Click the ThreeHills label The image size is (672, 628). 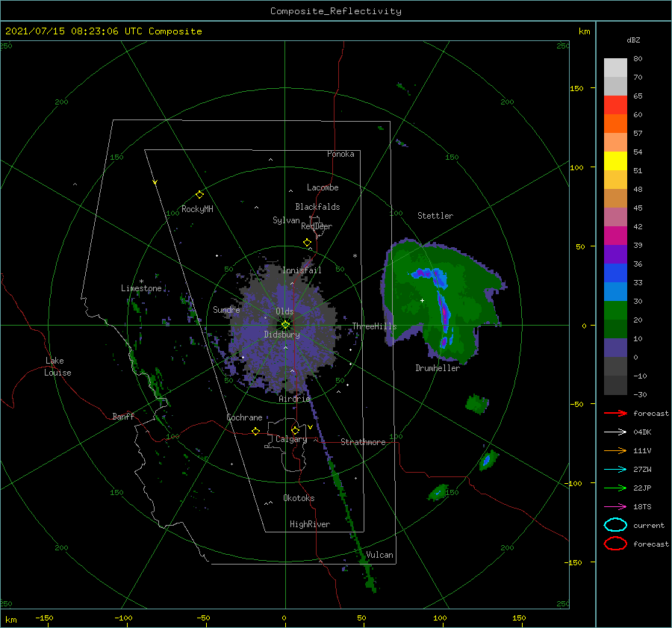click(x=375, y=326)
